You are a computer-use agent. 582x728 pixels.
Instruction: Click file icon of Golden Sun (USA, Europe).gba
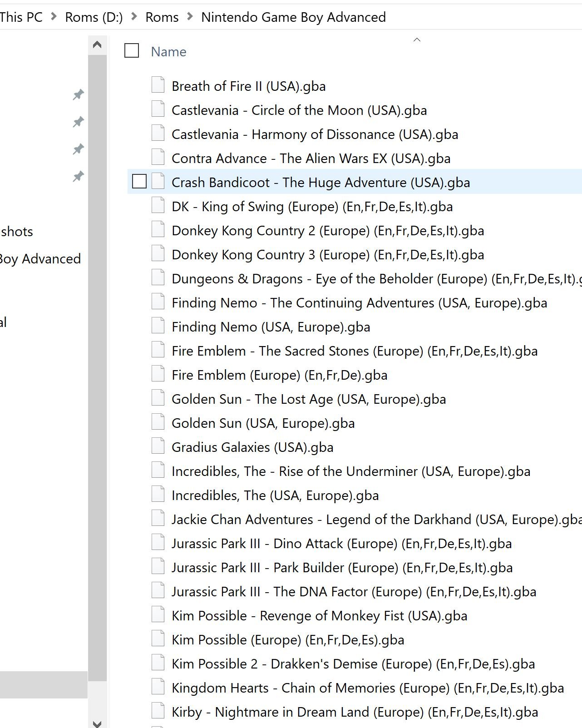[x=158, y=422]
